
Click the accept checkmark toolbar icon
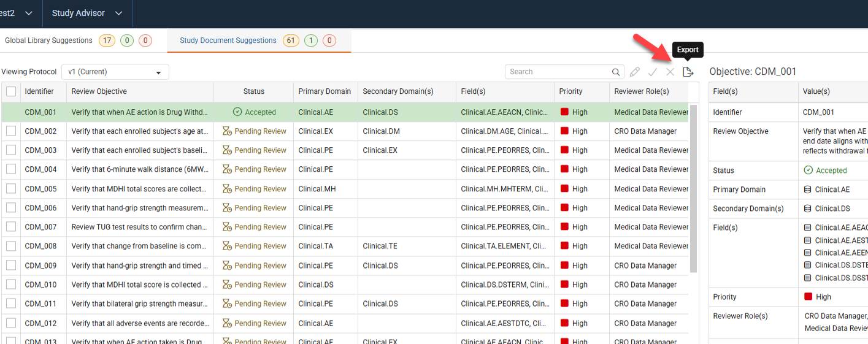[x=653, y=72]
